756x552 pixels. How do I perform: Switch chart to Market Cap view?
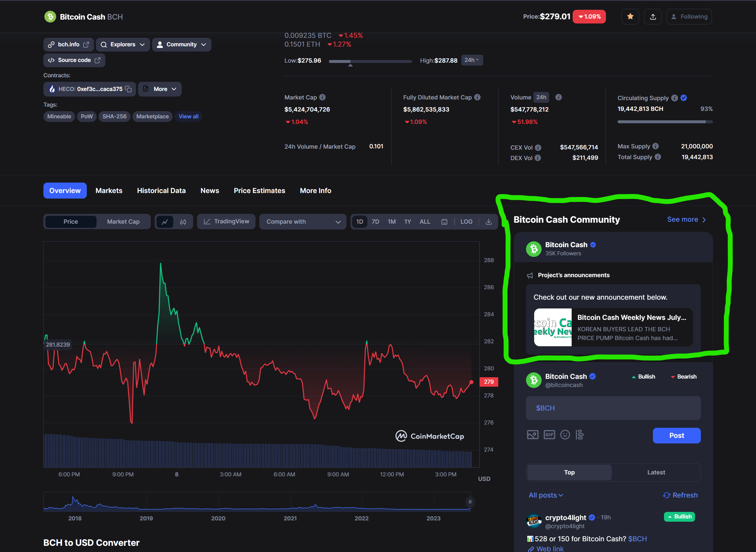tap(123, 222)
